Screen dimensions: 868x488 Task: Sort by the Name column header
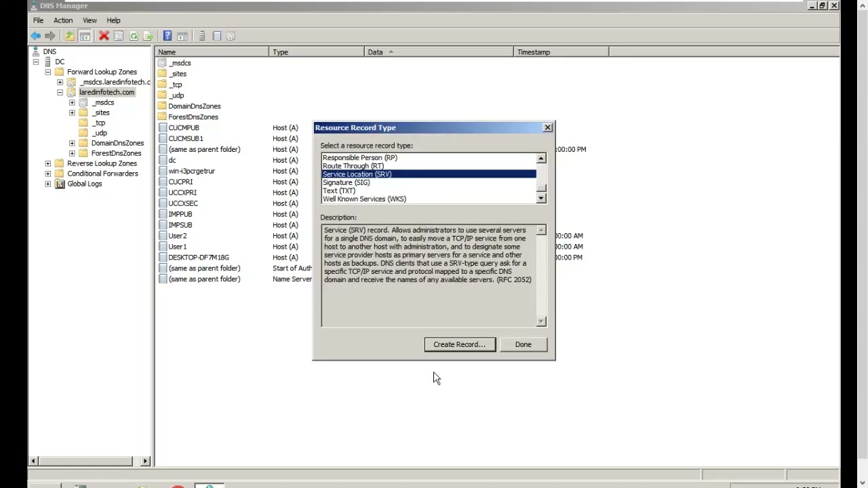click(212, 52)
